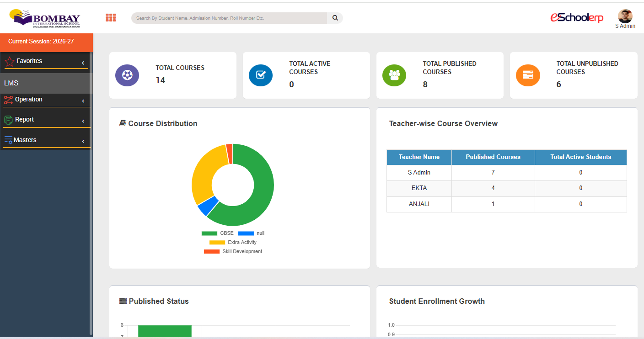Click the Teacher-wise Course Overview heading

pyautogui.click(x=443, y=123)
